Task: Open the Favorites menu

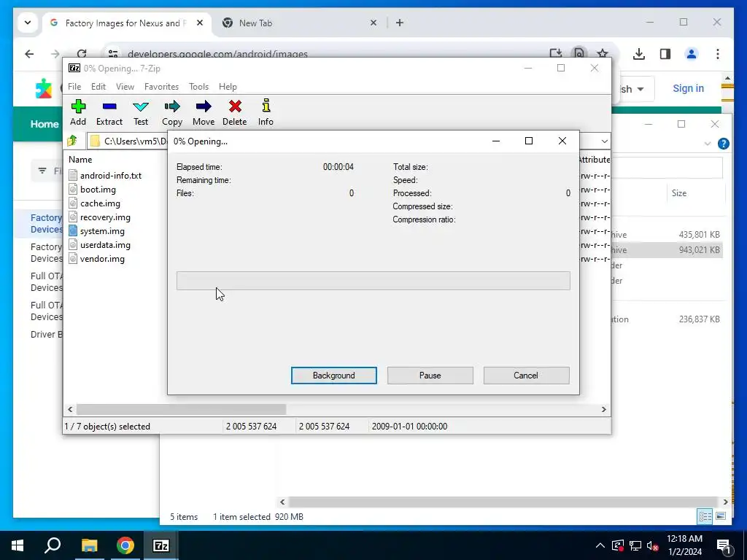Action: 161,87
